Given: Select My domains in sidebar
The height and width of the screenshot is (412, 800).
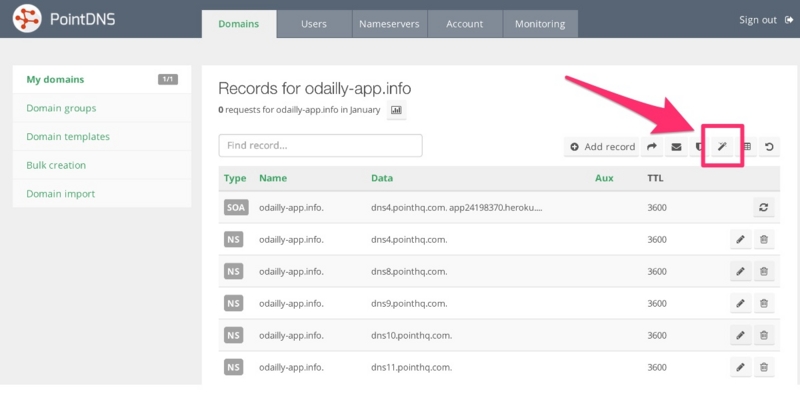Looking at the screenshot, I should click(x=102, y=80).
